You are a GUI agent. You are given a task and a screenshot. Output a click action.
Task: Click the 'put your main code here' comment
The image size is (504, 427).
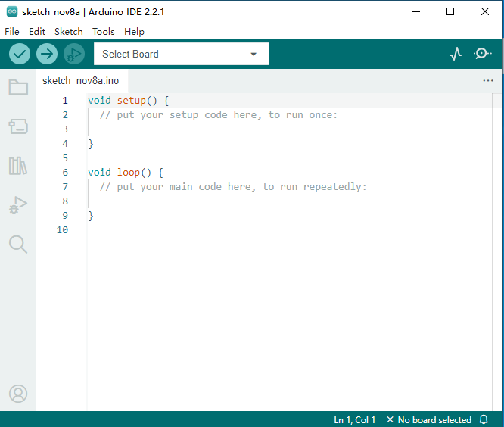pos(233,187)
